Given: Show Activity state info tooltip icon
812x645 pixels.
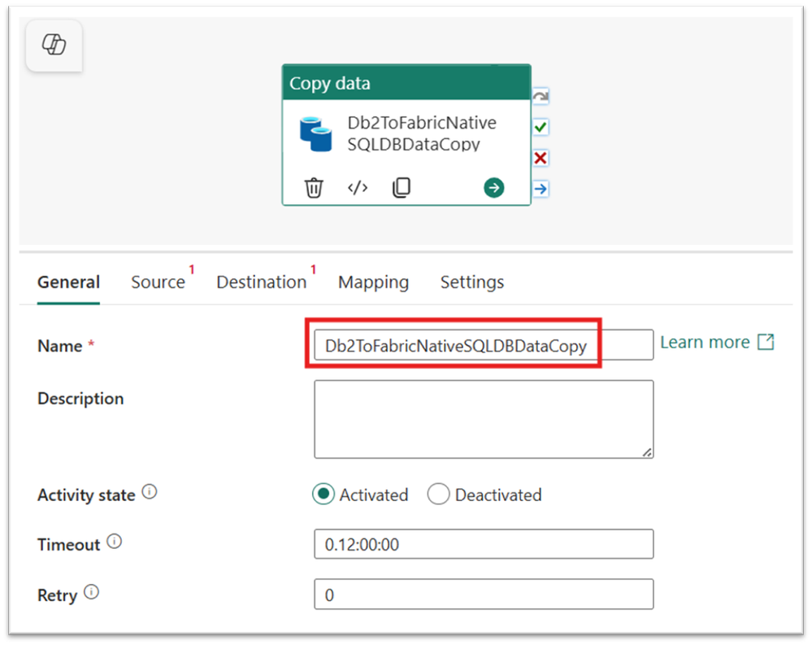Looking at the screenshot, I should [150, 491].
